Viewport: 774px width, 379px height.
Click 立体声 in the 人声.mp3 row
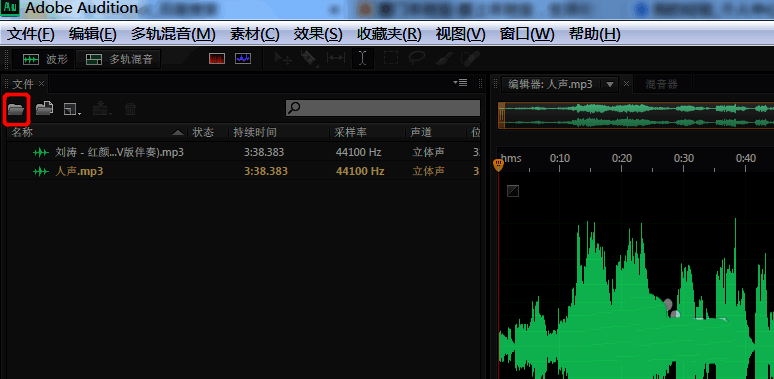click(428, 172)
